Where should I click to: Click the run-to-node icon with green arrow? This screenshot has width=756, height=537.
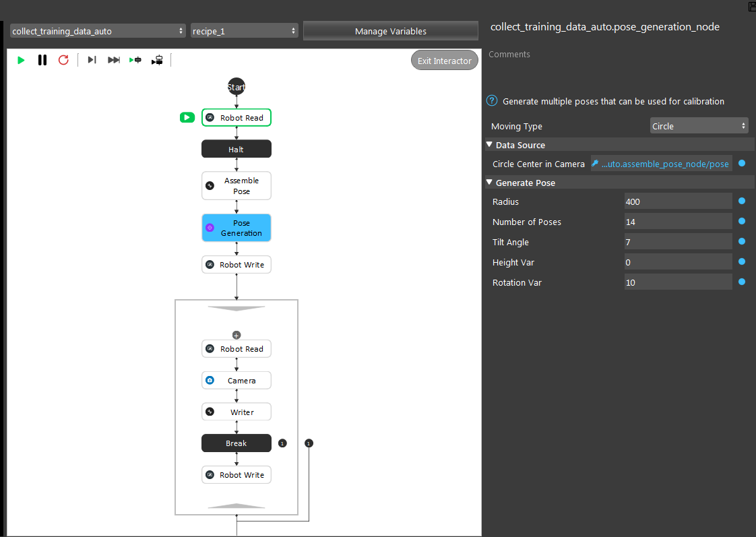[x=135, y=60]
